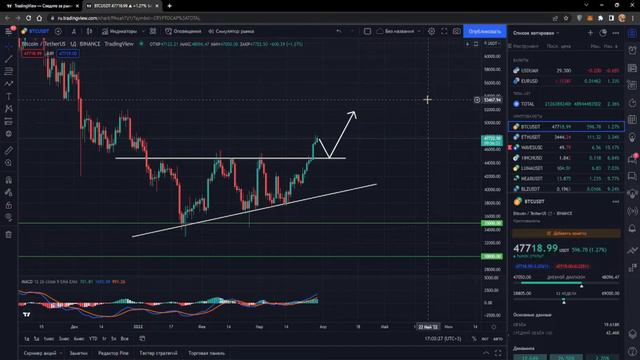Toggle hide all drawings eye
The height and width of the screenshot is (360, 640).
(9, 218)
